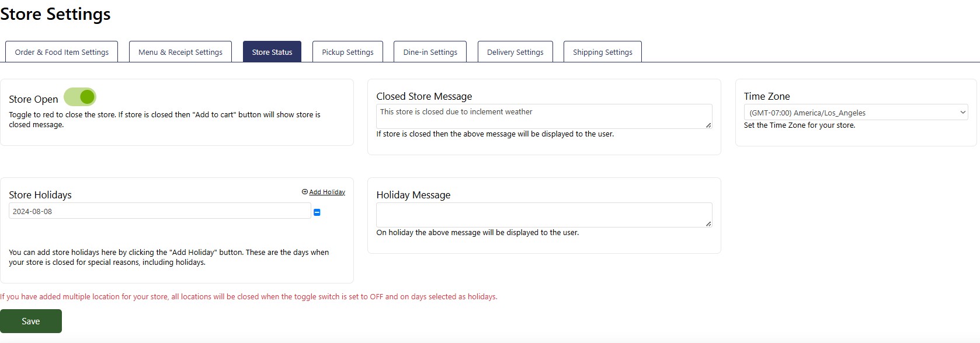Click the Store Open label text
Image resolution: width=980 pixels, height=343 pixels.
coord(33,99)
